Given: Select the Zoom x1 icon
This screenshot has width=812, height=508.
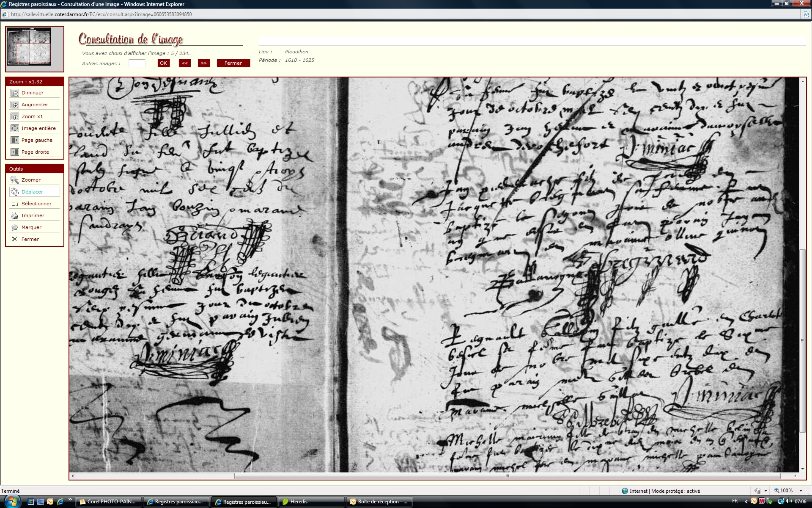Looking at the screenshot, I should (x=15, y=116).
